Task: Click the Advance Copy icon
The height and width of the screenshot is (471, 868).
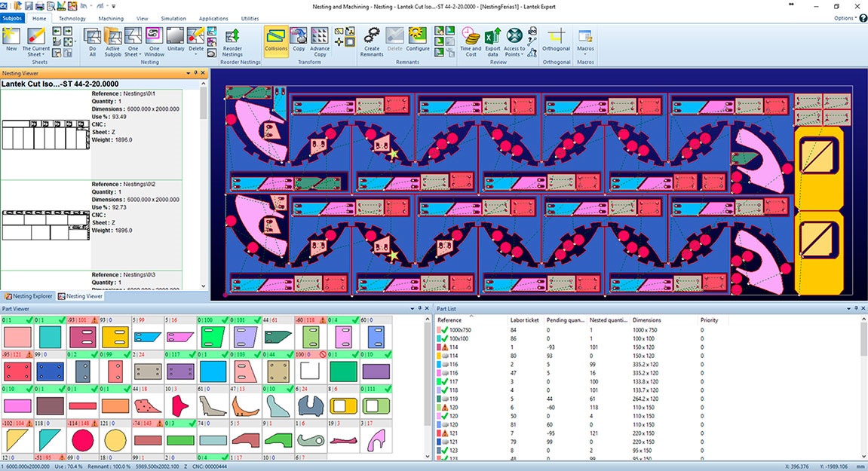Action: 320,36
